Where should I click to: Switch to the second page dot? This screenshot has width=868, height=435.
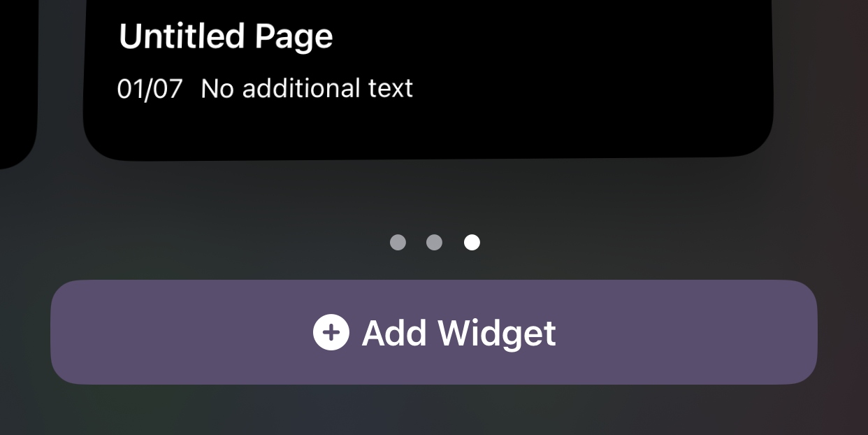pyautogui.click(x=434, y=242)
